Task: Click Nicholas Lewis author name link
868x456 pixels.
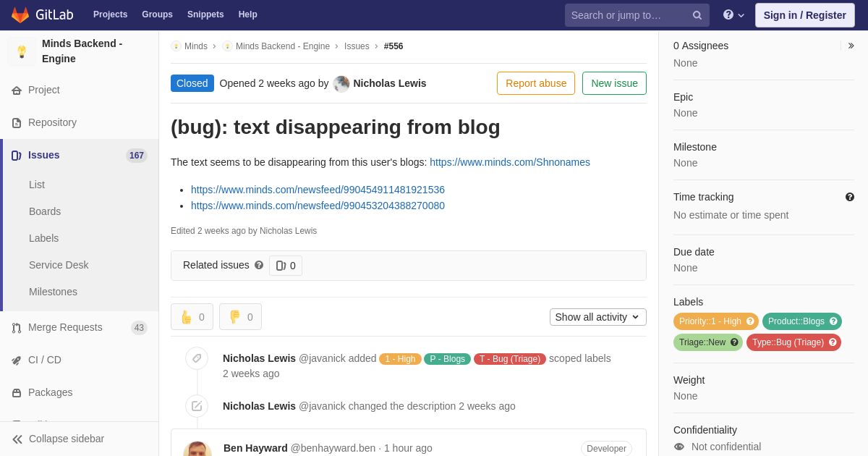Action: [x=390, y=83]
